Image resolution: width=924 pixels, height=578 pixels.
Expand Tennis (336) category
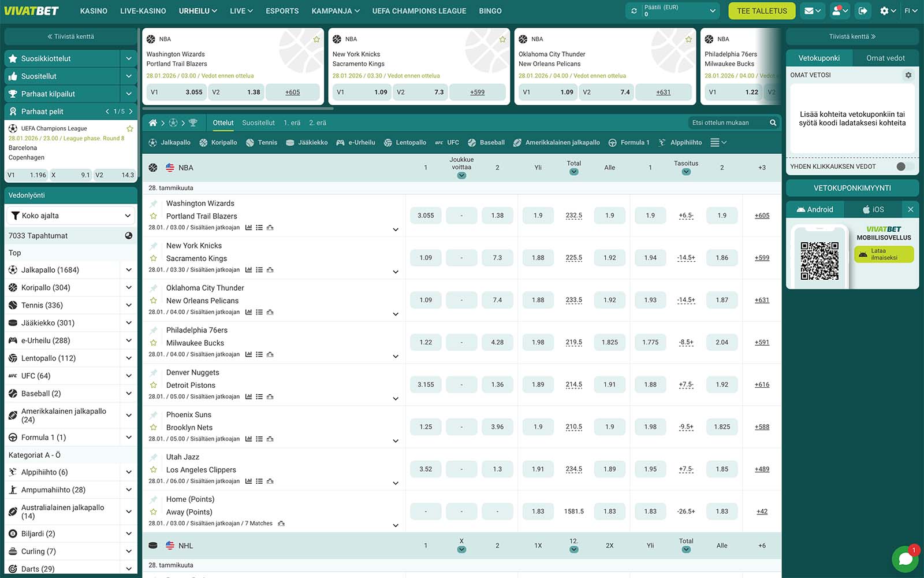click(128, 305)
